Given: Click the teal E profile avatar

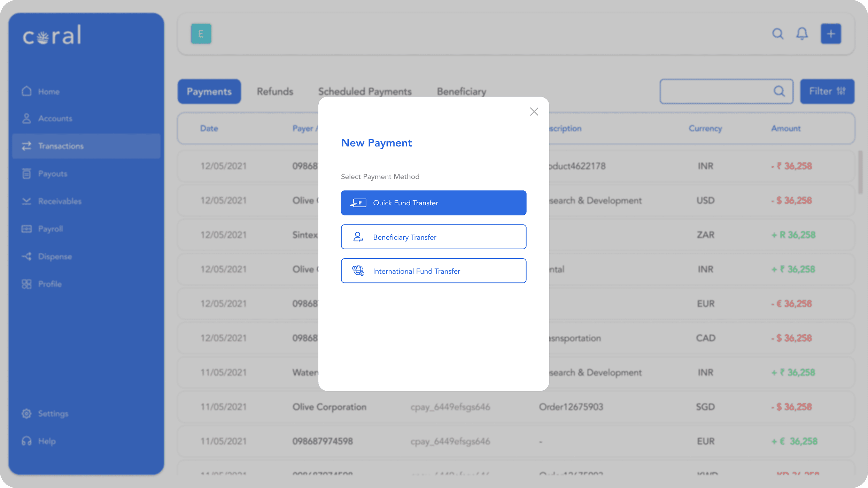Looking at the screenshot, I should pyautogui.click(x=201, y=34).
